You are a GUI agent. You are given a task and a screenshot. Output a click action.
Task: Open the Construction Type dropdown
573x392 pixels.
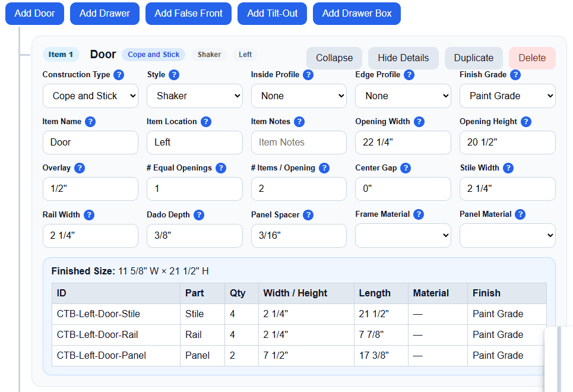(91, 96)
